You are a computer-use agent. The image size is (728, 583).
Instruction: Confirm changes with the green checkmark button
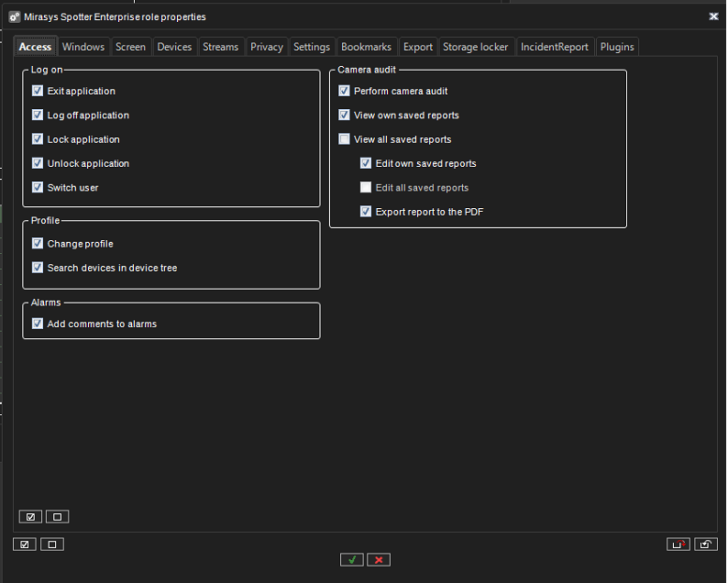tap(351, 559)
